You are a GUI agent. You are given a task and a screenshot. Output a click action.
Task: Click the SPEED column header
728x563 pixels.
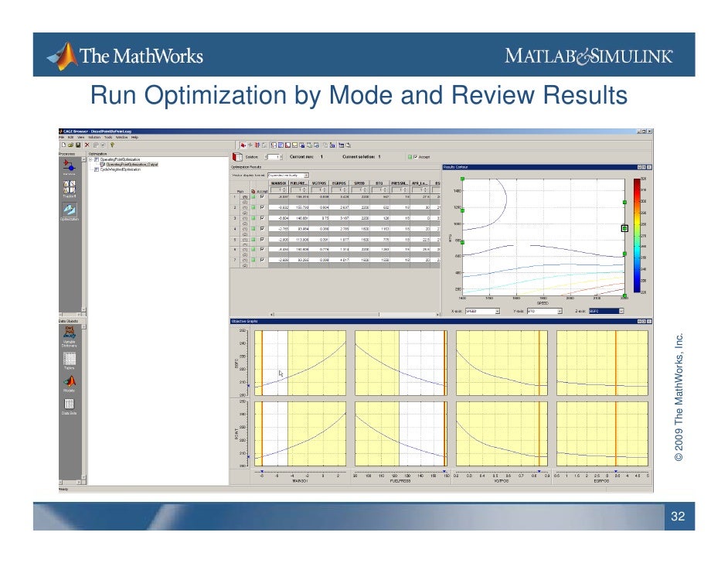coord(359,183)
